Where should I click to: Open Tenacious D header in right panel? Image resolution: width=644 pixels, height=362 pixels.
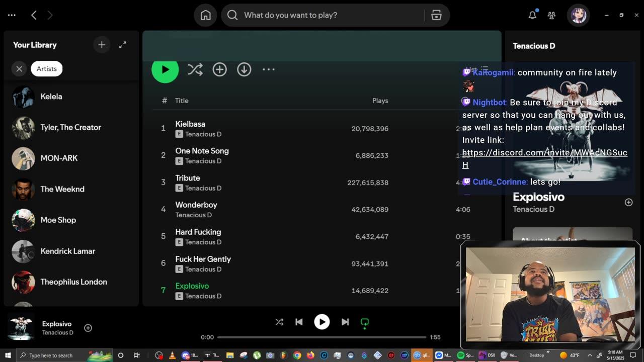coord(534,46)
